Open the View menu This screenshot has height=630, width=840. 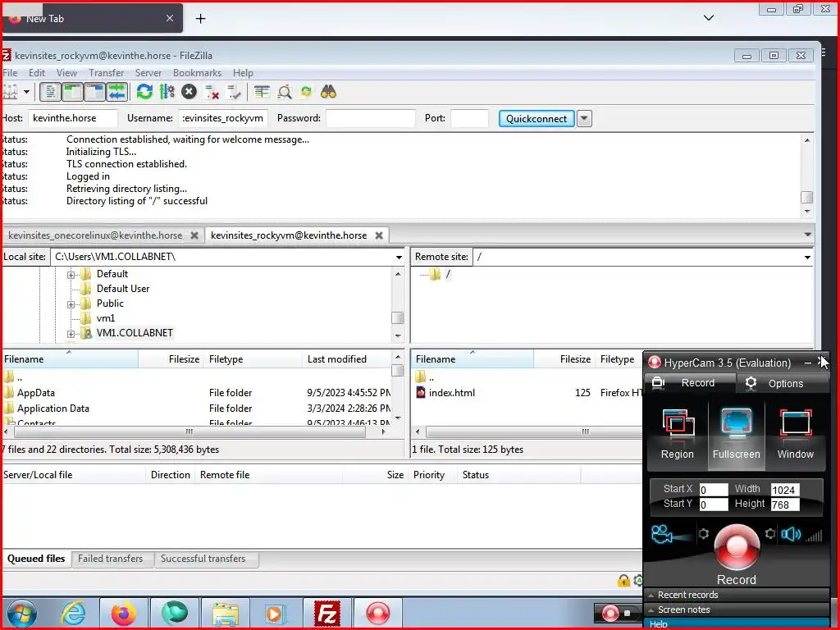click(x=67, y=73)
